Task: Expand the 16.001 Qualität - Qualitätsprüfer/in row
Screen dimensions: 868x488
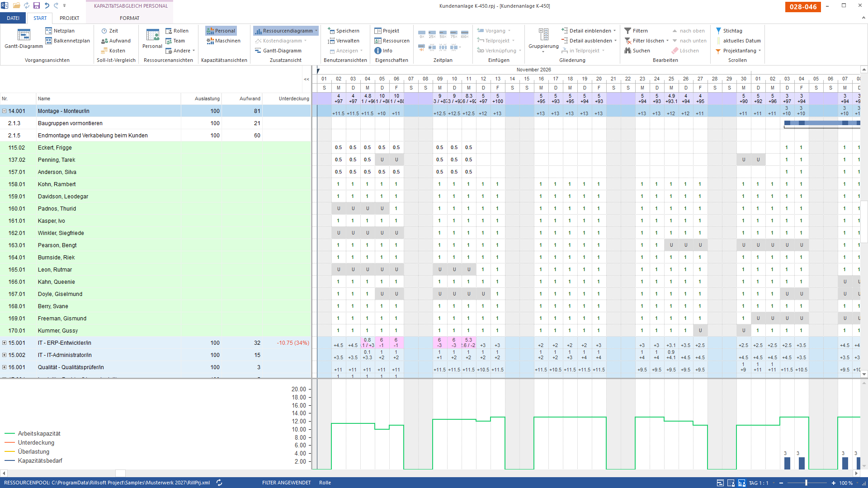Action: 5,367
